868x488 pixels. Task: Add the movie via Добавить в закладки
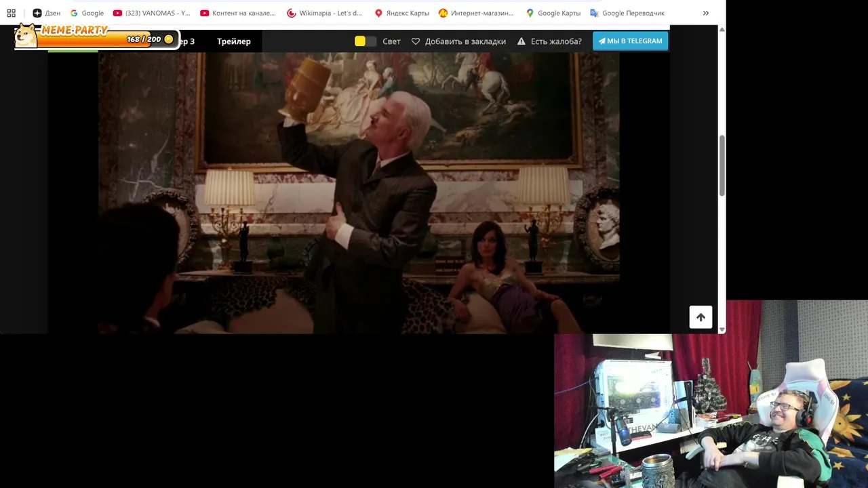(458, 41)
